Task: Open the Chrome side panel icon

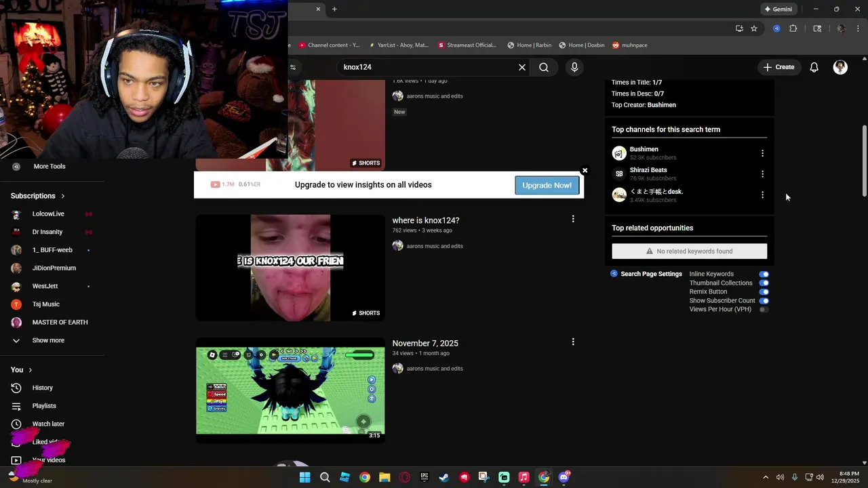Action: [817, 28]
